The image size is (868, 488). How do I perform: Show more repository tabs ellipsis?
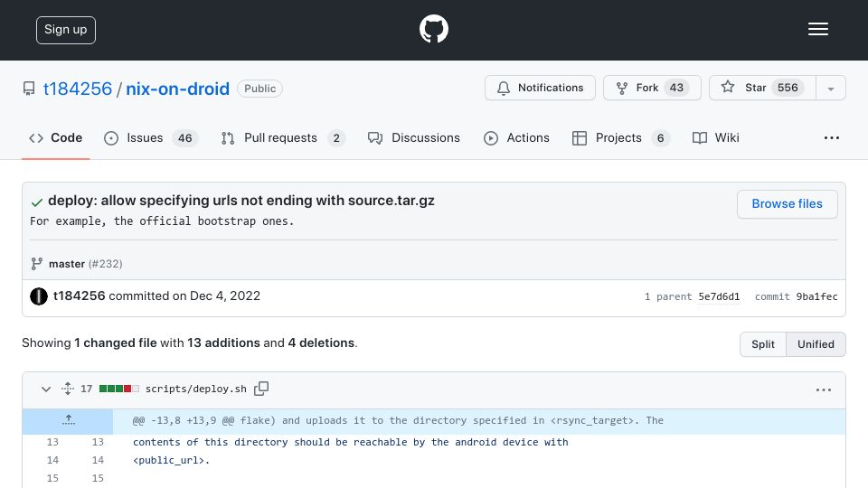[832, 137]
